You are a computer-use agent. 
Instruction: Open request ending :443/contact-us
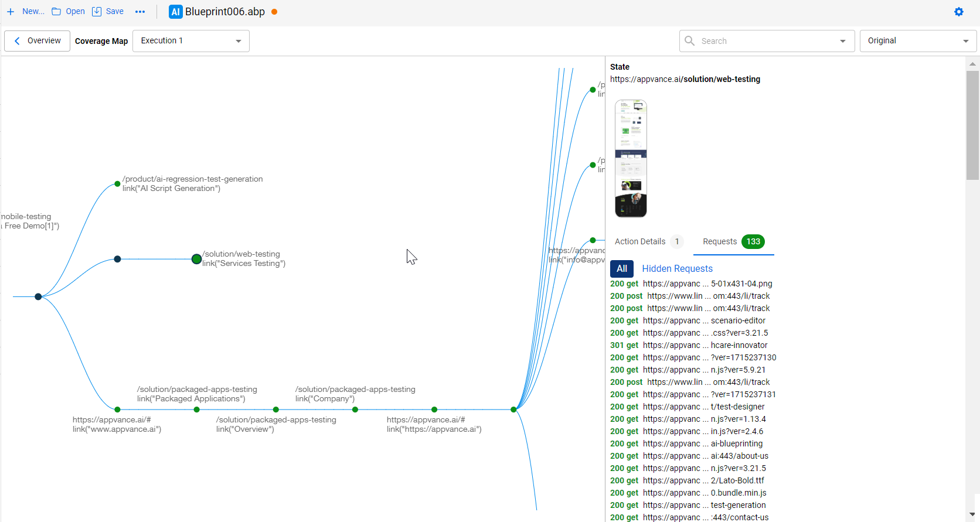(x=689, y=517)
